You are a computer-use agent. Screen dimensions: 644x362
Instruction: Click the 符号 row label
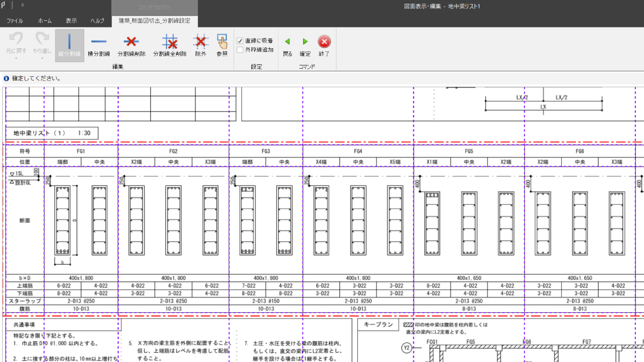[25, 151]
